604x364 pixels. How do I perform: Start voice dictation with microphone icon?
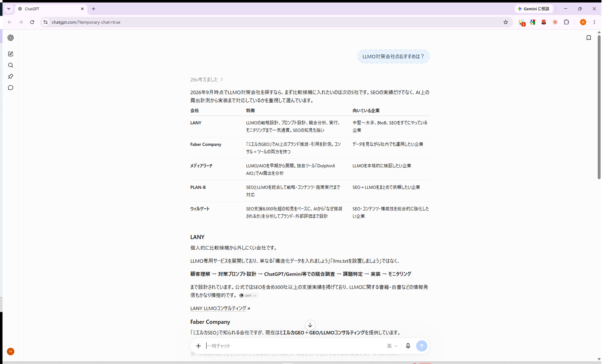click(x=408, y=346)
